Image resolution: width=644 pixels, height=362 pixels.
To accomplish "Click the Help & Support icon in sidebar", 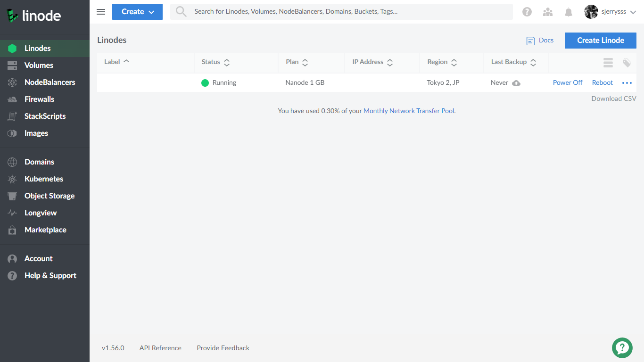I will [12, 276].
